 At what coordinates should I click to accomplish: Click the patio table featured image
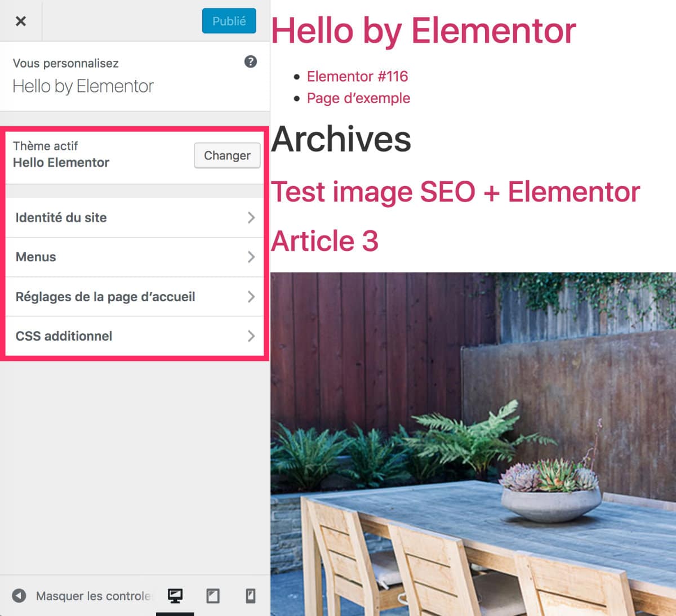tap(473, 444)
